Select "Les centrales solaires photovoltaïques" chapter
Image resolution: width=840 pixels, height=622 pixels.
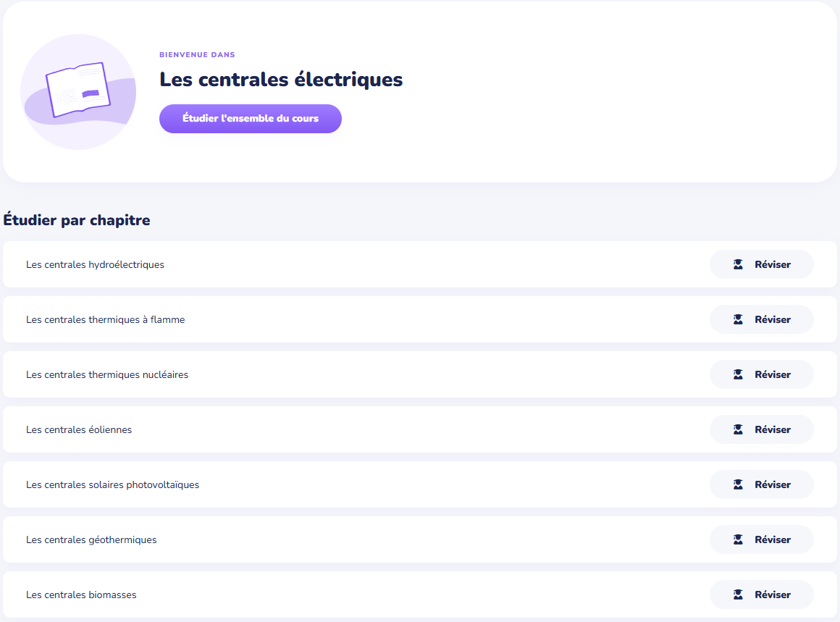[112, 484]
